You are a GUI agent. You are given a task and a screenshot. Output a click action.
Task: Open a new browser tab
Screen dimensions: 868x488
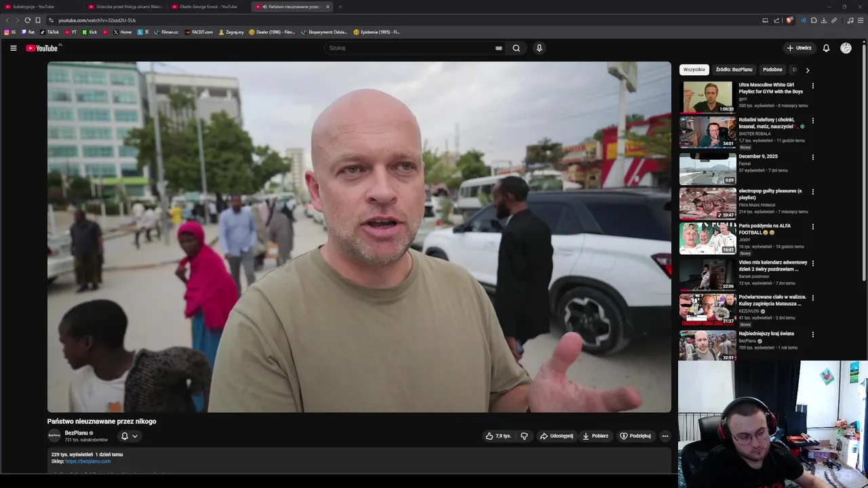340,7
